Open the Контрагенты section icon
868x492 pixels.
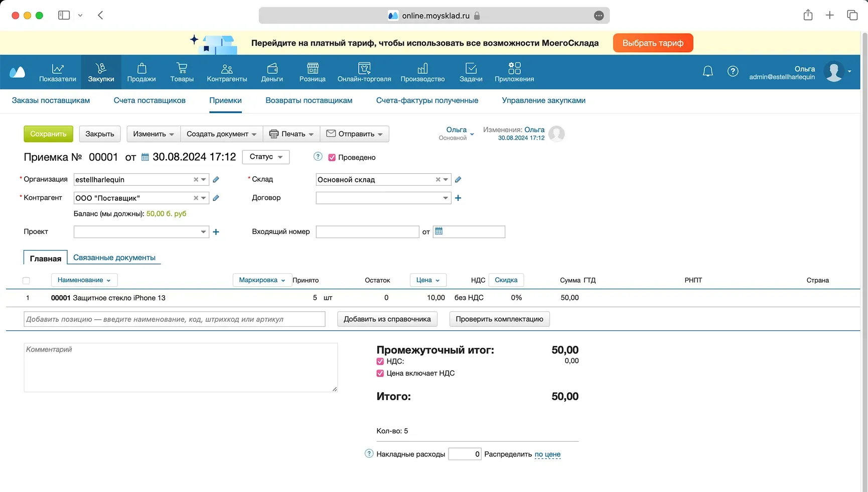[226, 71]
